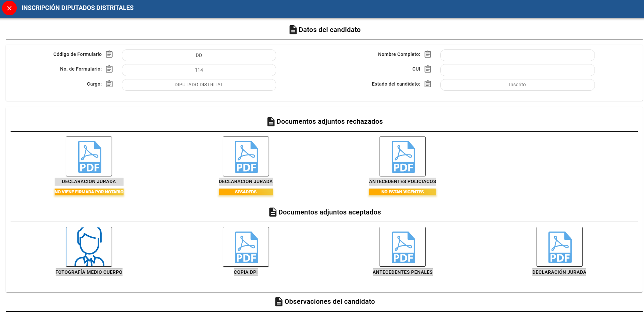Viewport: 644px width, 312px height.
Task: Open rejected PDF with SFSADFDS reason
Action: 246,157
